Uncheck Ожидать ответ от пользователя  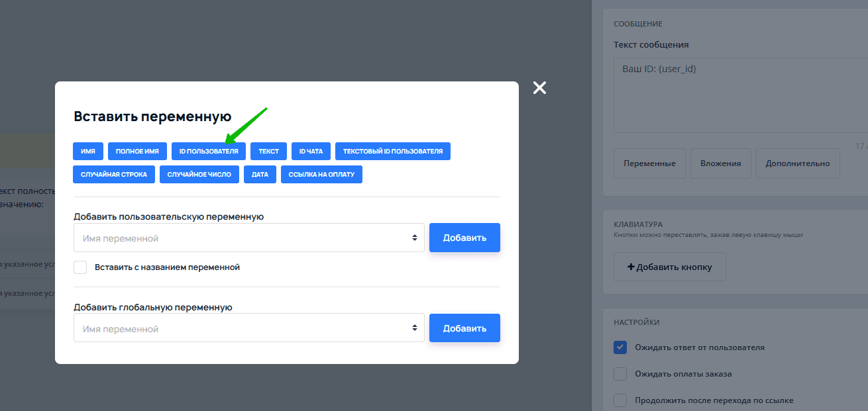coord(620,347)
